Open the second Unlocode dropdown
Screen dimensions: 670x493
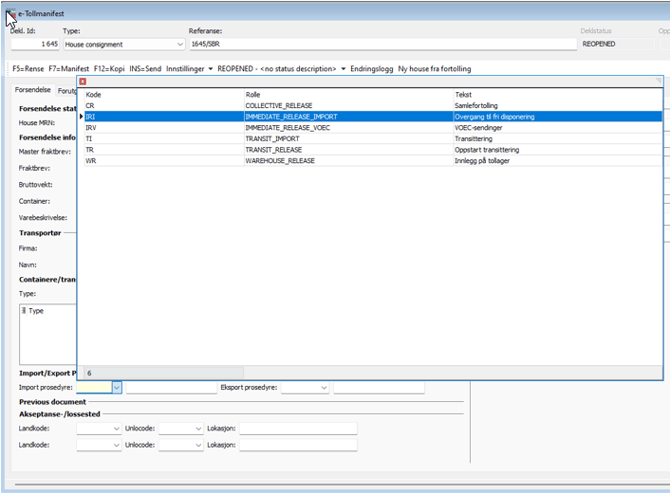(x=198, y=445)
